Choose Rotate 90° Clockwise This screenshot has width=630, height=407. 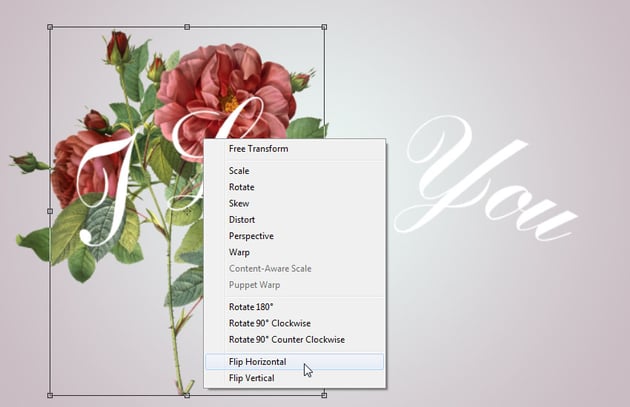[295, 323]
